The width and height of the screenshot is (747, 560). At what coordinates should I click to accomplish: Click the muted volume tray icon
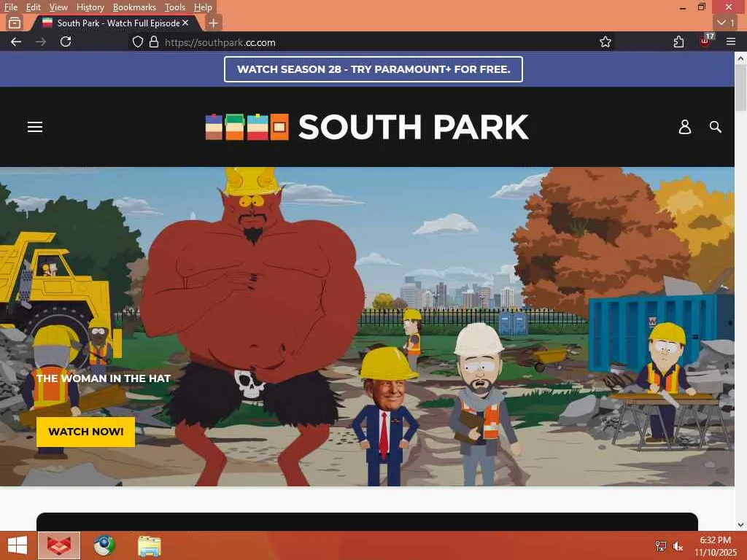[678, 545]
